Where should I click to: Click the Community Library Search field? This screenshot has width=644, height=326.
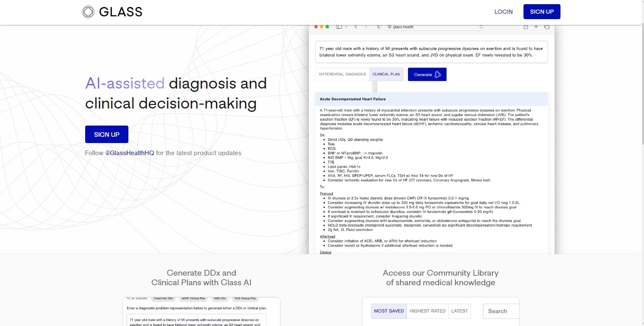(501, 311)
